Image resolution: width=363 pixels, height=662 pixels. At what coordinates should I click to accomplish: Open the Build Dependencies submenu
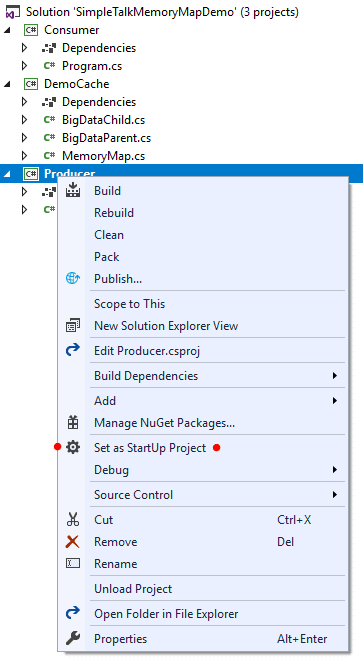pos(217,376)
